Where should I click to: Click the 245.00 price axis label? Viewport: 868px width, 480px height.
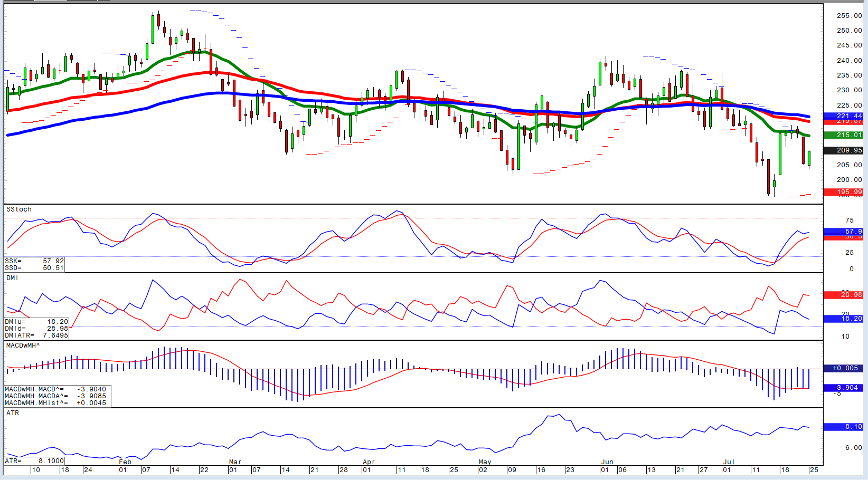[850, 45]
